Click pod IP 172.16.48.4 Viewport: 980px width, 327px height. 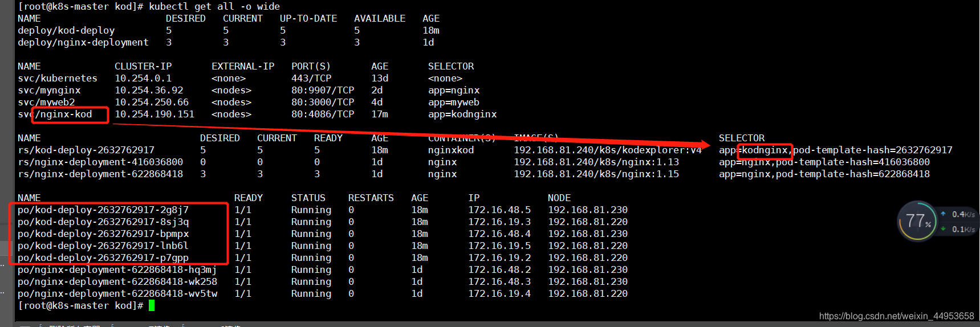pyautogui.click(x=499, y=234)
